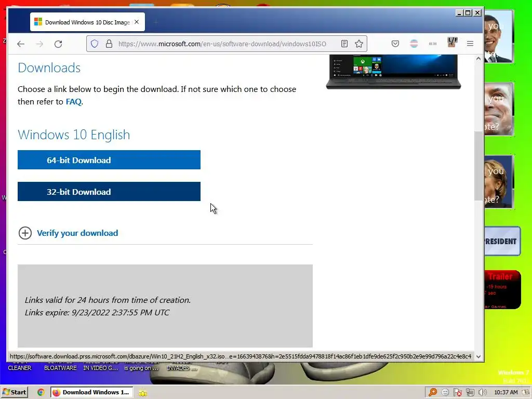Click the yellow bug icon on taskbar
The image size is (532, 399).
click(x=143, y=393)
